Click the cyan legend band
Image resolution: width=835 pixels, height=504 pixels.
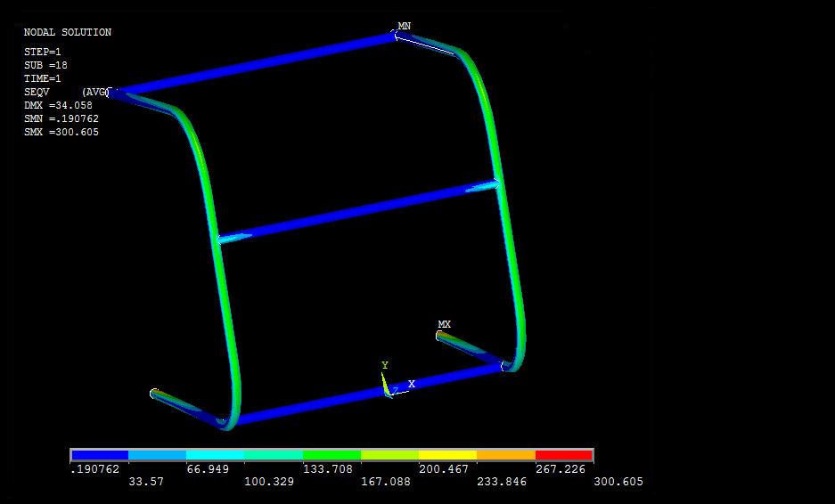click(215, 455)
